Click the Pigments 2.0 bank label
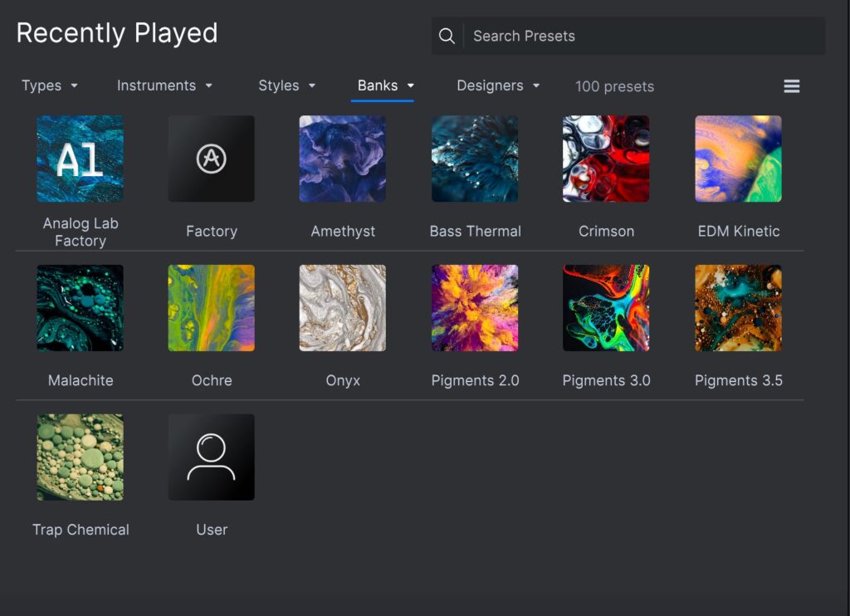The width and height of the screenshot is (850, 616). pos(475,381)
